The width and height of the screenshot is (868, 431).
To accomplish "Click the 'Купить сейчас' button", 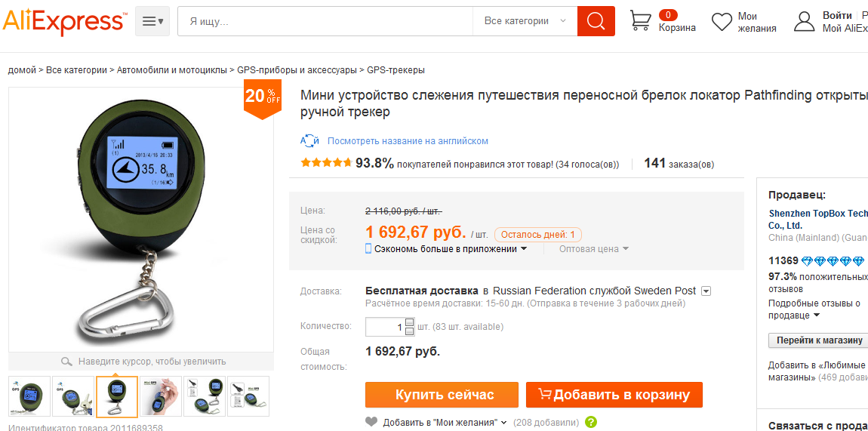I will 442,395.
